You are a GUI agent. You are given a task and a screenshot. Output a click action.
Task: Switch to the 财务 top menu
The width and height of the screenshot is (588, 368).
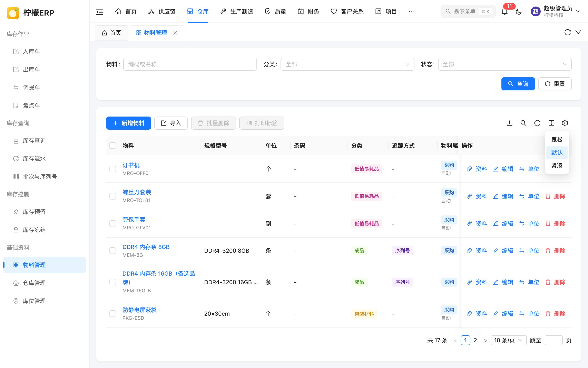(308, 11)
